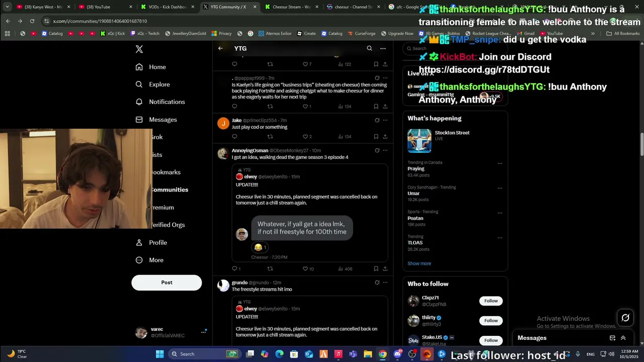Viewport: 644px width, 362px height.
Task: Open AnnoyingOsman's profile name
Action: (250, 150)
